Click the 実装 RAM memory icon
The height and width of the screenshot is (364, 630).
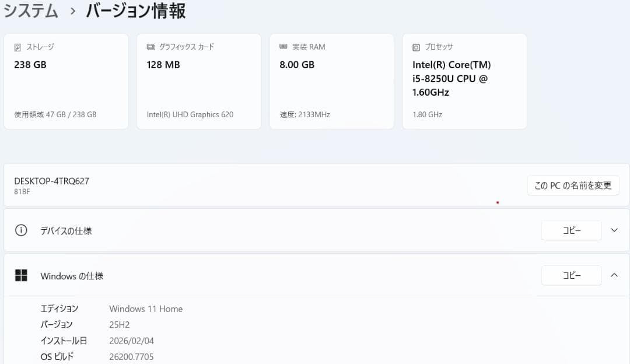coord(283,47)
